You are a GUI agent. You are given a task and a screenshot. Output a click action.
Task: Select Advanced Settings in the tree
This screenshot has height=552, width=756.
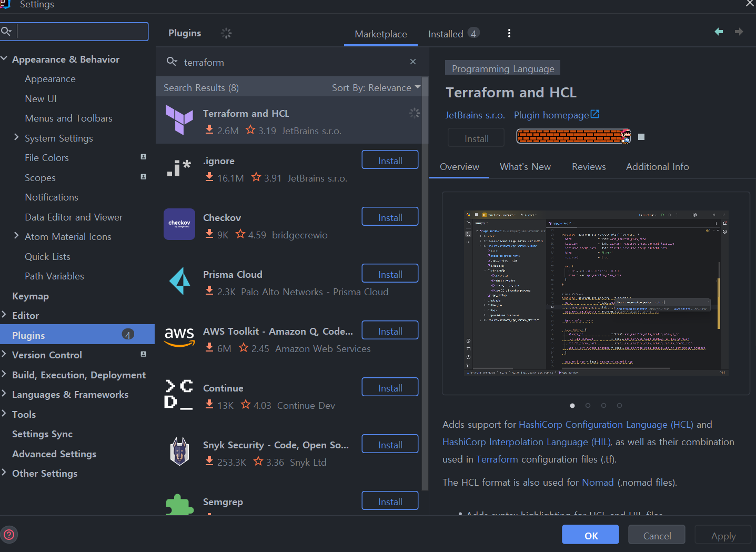tap(54, 454)
